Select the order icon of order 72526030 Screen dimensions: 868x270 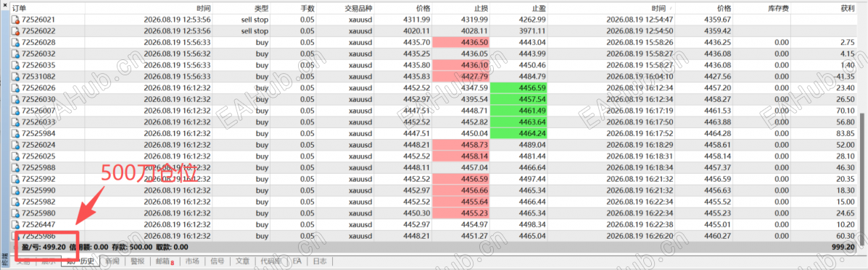pos(15,99)
